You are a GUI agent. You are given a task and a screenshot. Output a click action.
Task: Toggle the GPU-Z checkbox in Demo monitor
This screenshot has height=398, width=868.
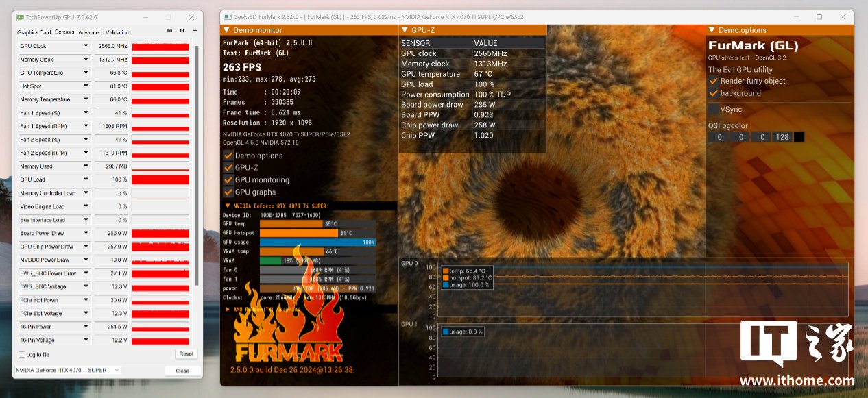(228, 167)
